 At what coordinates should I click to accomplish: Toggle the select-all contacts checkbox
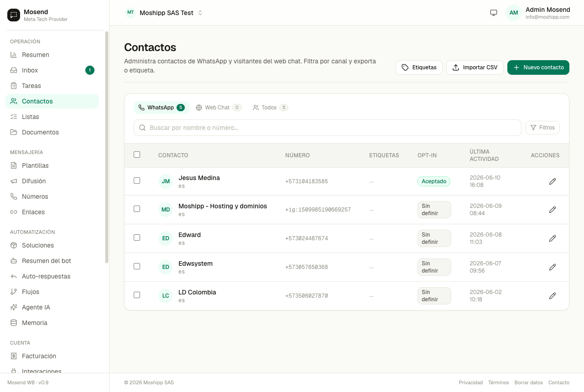[x=137, y=155]
